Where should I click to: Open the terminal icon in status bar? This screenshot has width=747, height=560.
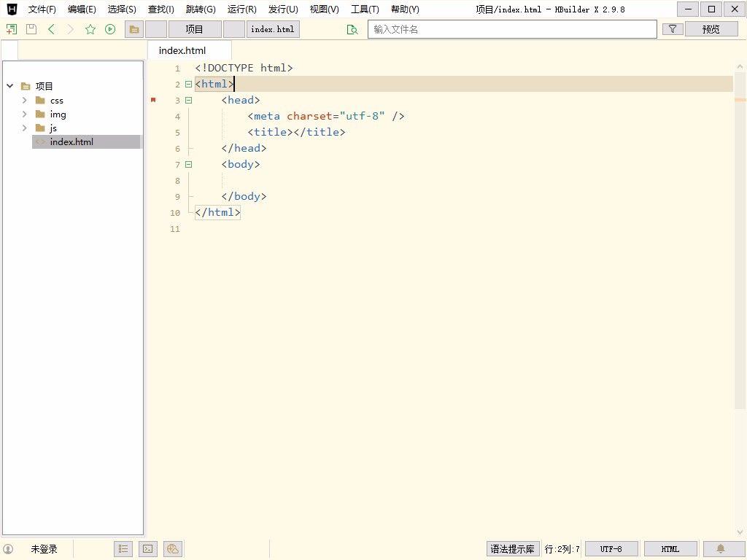[x=147, y=549]
